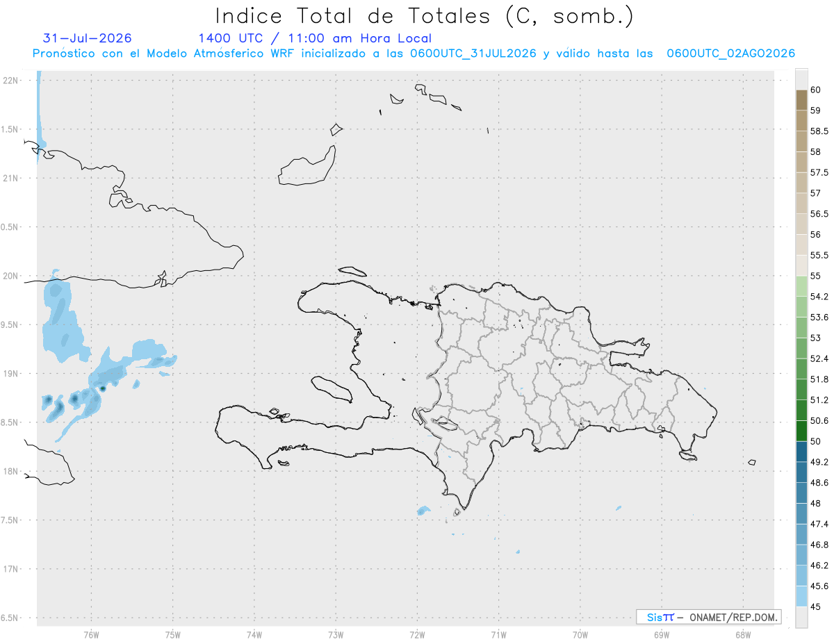Click the '68W' longitude label
Image resolution: width=834 pixels, height=644 pixels.
click(743, 634)
